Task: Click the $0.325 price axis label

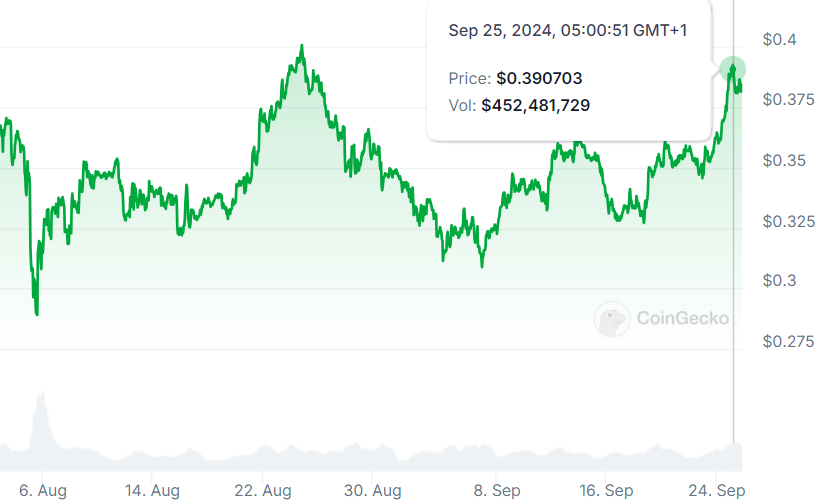Action: pos(789,221)
